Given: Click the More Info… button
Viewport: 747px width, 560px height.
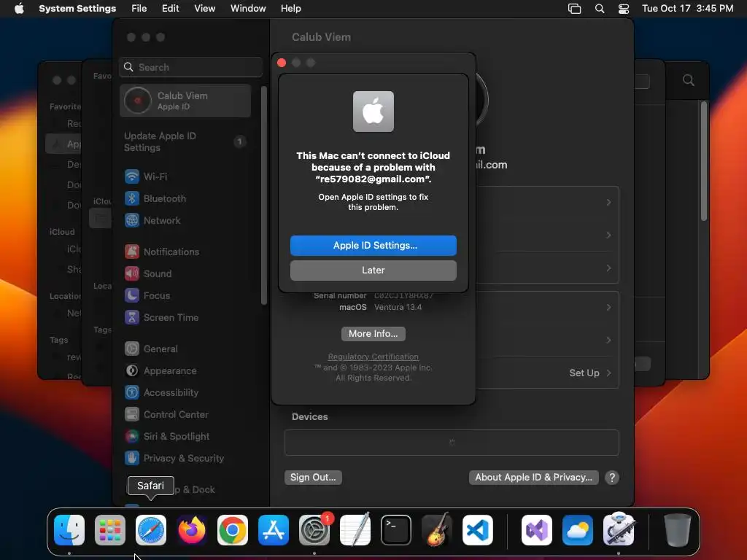Looking at the screenshot, I should pyautogui.click(x=373, y=334).
